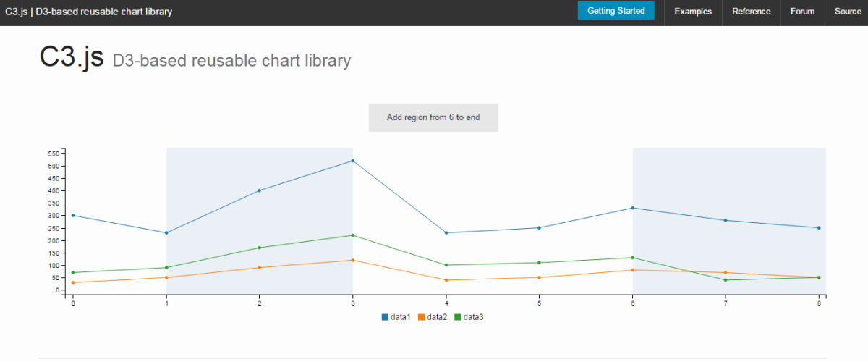This screenshot has height=362, width=868.
Task: Click the C3.js site title in navbar
Action: (88, 12)
